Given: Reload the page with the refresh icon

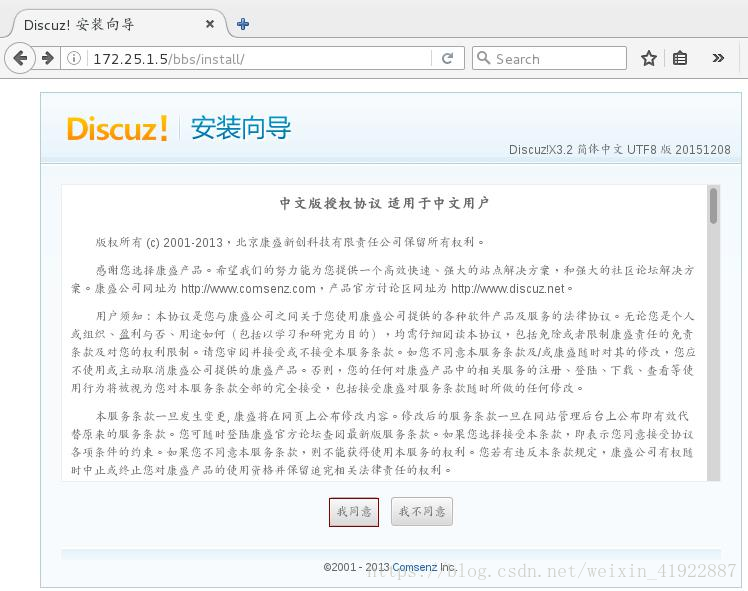Looking at the screenshot, I should click(x=447, y=58).
